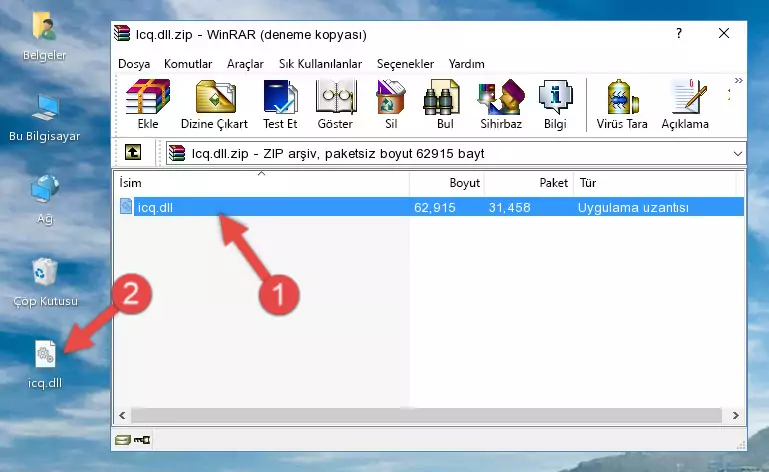Viewport: 769px width, 472px height.
Task: Select icq.dll row in archive list
Action: (431, 207)
